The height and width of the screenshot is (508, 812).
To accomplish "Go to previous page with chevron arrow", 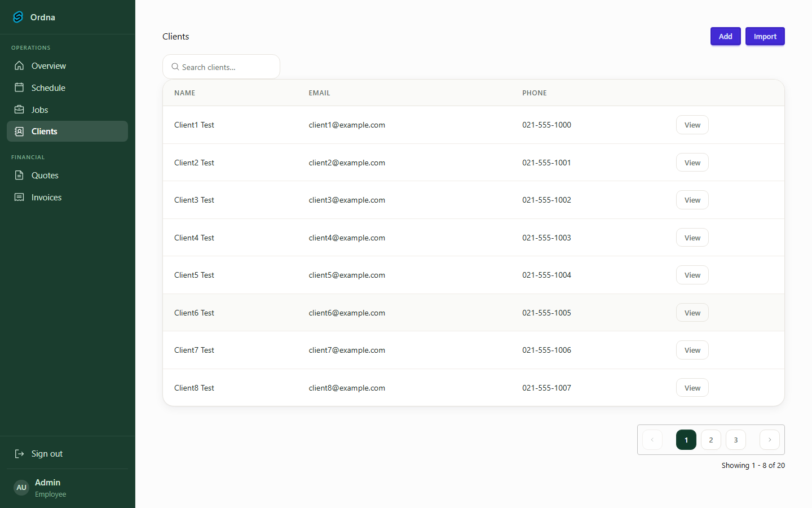I will point(652,440).
